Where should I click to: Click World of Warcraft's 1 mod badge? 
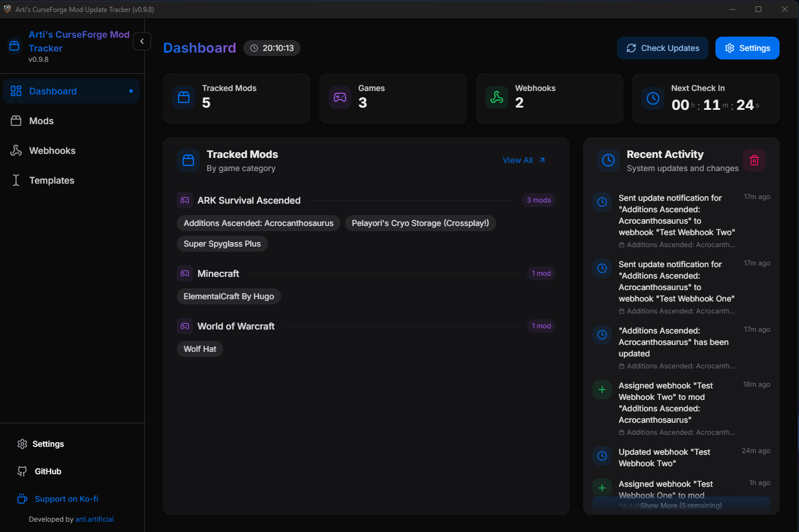[541, 326]
